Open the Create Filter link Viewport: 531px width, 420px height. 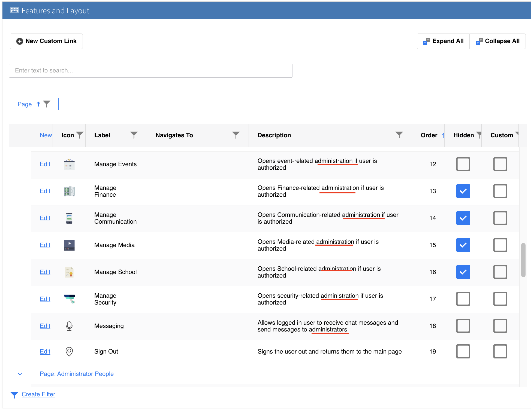coord(38,395)
